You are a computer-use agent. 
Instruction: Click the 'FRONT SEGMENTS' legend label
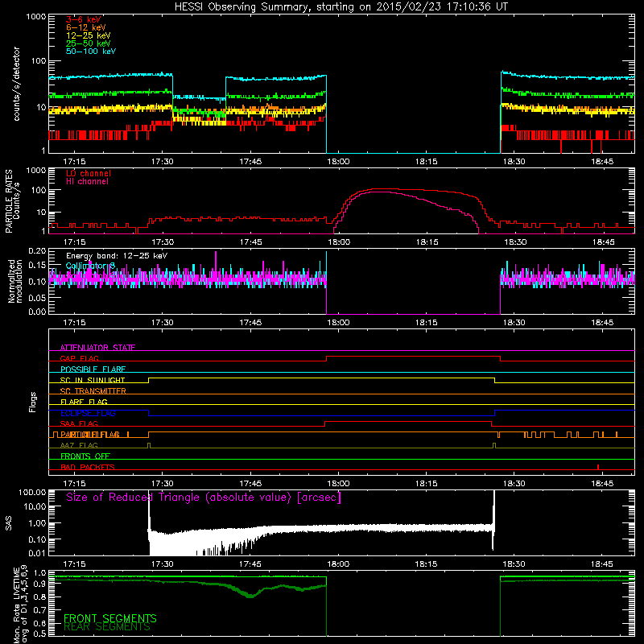110,618
